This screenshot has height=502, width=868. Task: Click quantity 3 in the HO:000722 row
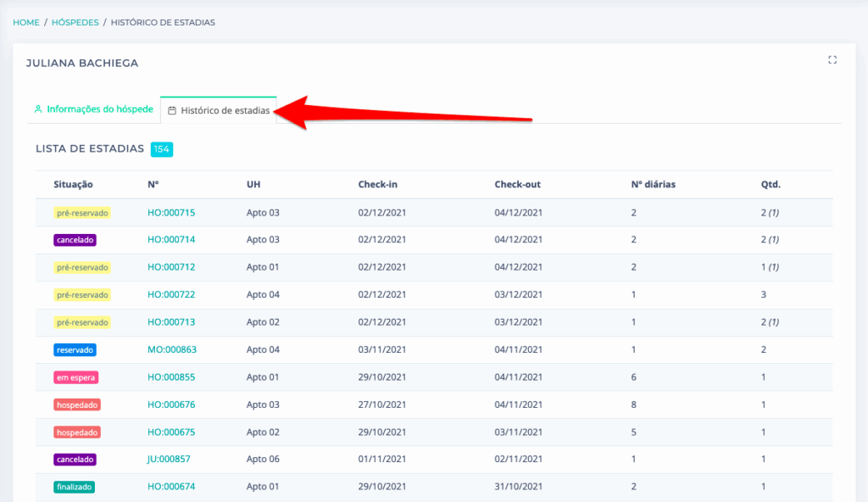pos(764,294)
